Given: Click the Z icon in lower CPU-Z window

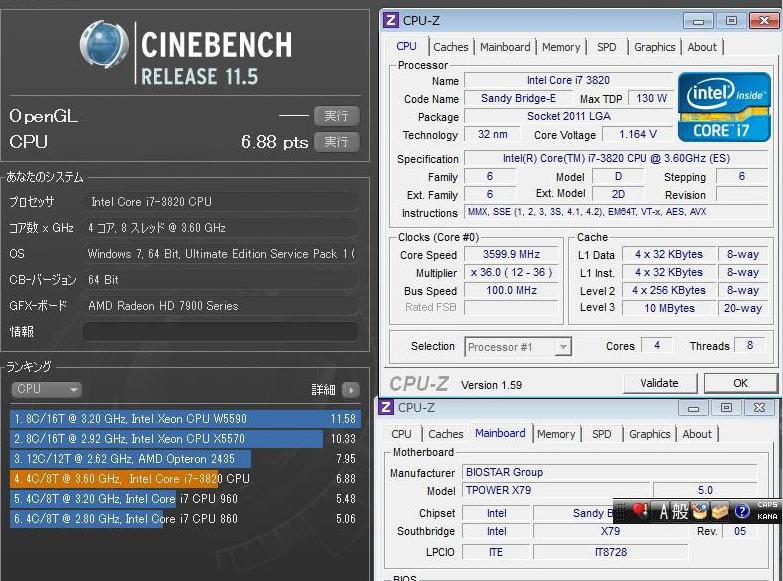Looking at the screenshot, I should click(x=386, y=407).
